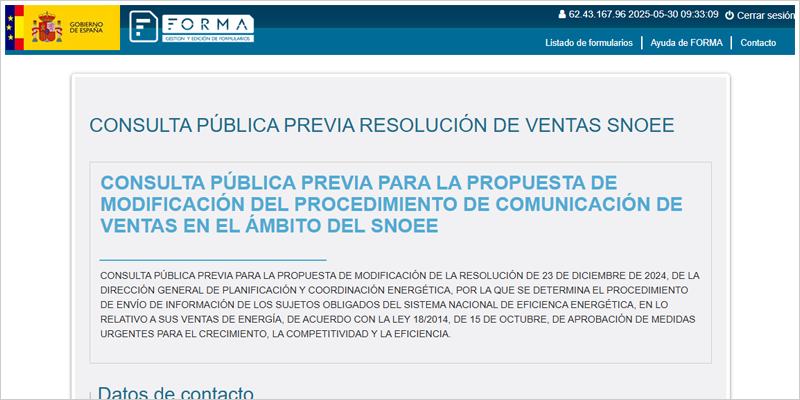Click the Datos de contacto section heading
Screen dimensions: 800x400
[176, 393]
